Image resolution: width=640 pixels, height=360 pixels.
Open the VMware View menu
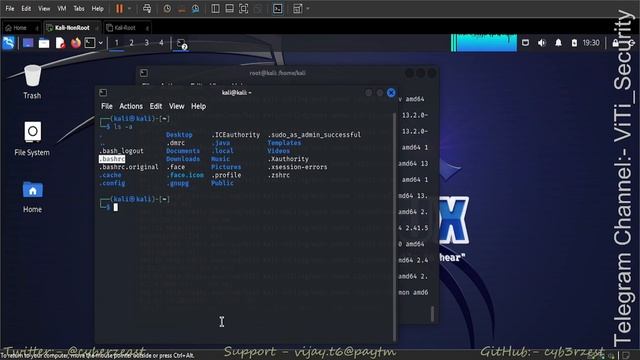44,9
